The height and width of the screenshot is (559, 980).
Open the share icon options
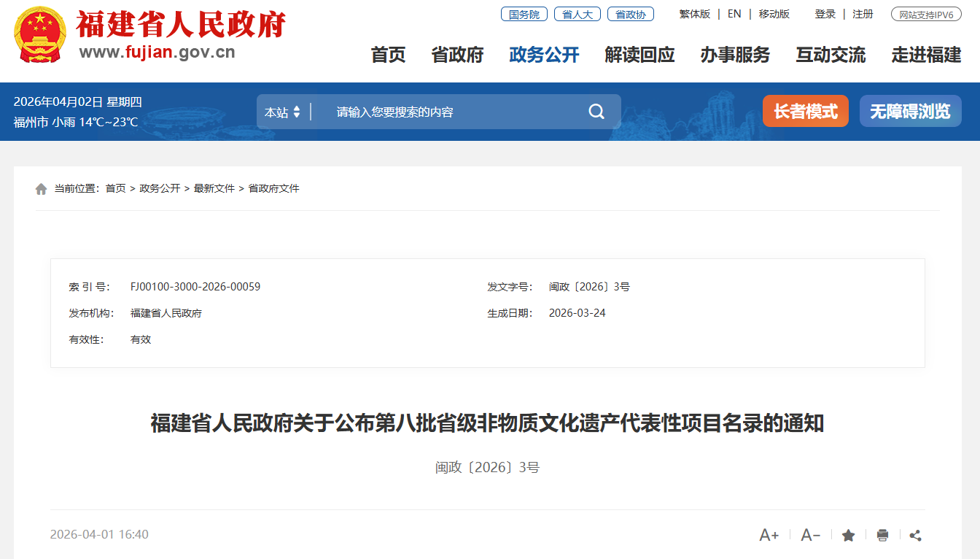[916, 535]
